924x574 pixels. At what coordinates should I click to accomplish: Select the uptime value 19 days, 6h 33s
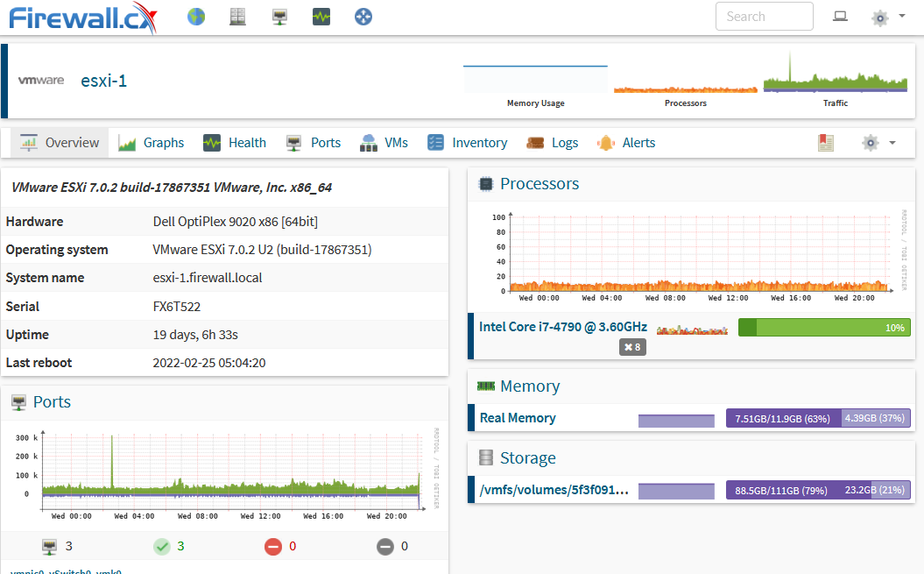click(x=195, y=335)
